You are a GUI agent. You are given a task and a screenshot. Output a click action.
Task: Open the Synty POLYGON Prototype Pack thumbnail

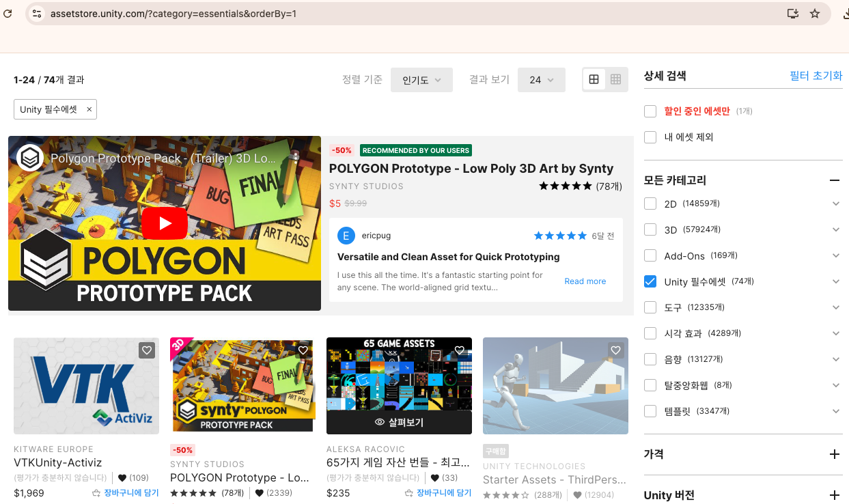tap(242, 386)
